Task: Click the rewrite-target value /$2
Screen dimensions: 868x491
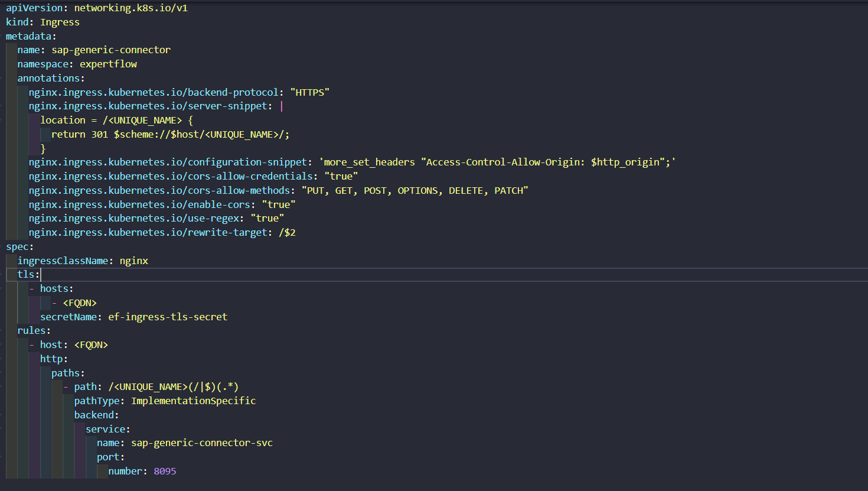Action: (287, 233)
